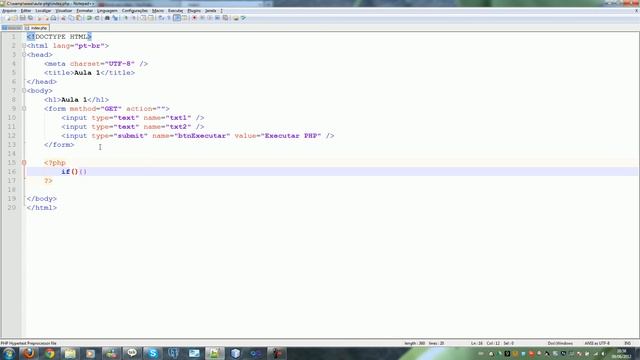Undo the last edit via toolbar

89,18
